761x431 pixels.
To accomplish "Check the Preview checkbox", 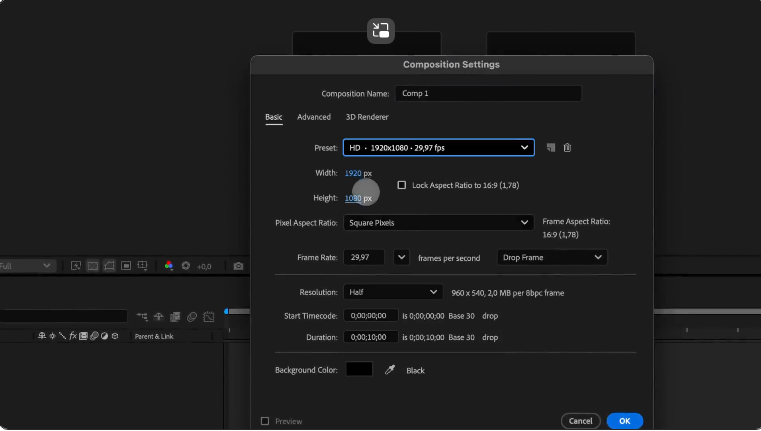I will (x=265, y=421).
